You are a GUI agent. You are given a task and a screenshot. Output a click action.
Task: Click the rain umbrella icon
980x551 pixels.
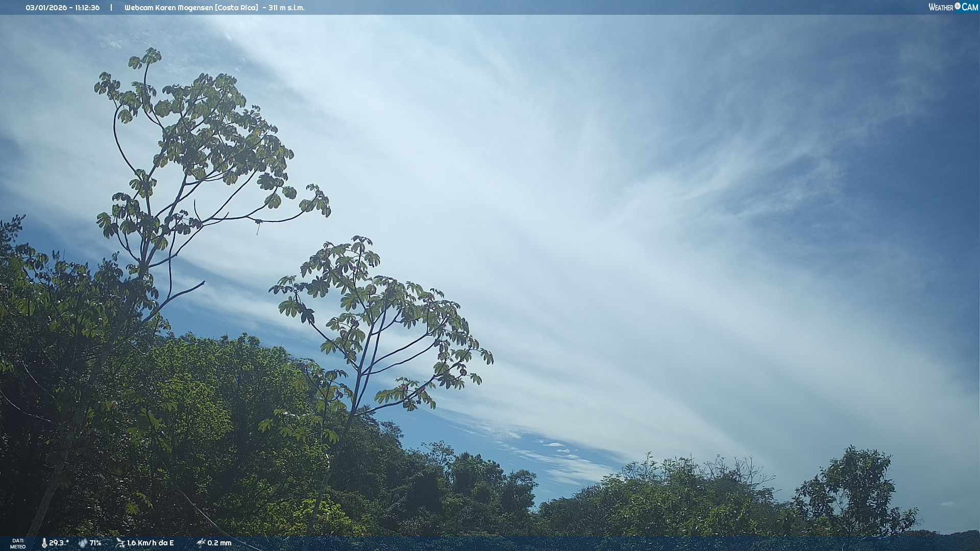coord(201,543)
